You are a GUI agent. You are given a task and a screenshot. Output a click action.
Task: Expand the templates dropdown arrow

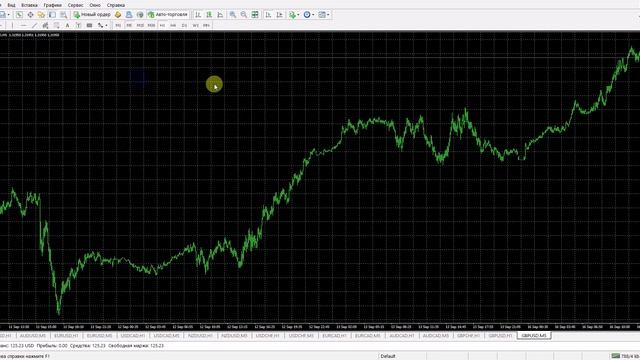click(x=328, y=15)
